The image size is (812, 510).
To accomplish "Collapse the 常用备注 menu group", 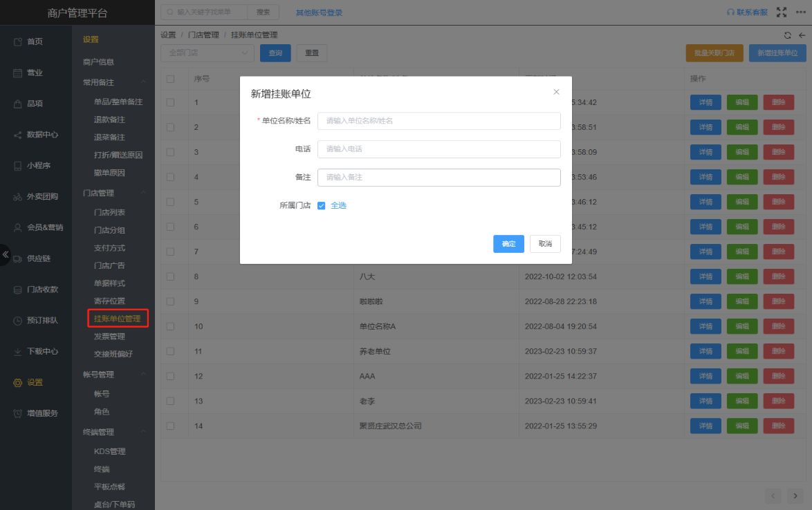I will (143, 82).
